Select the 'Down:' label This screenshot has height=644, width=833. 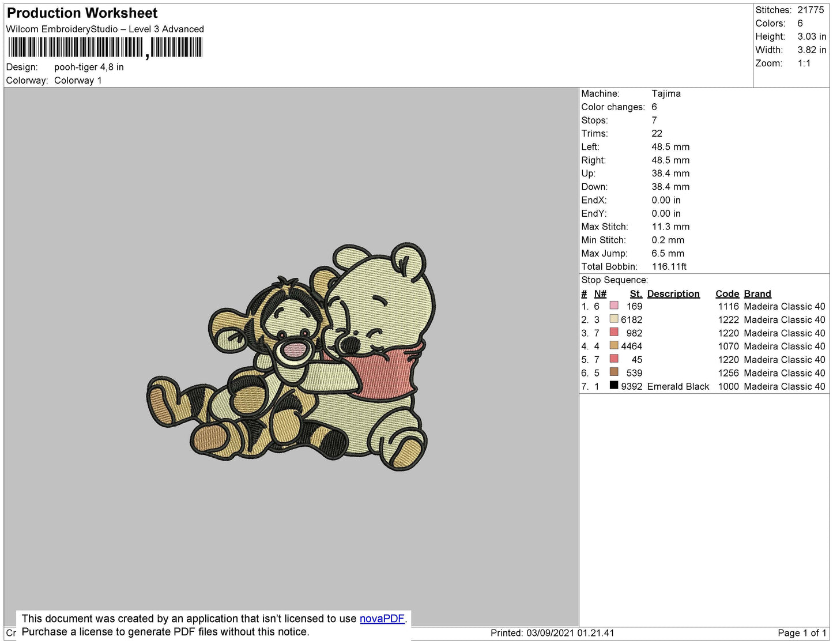click(594, 186)
